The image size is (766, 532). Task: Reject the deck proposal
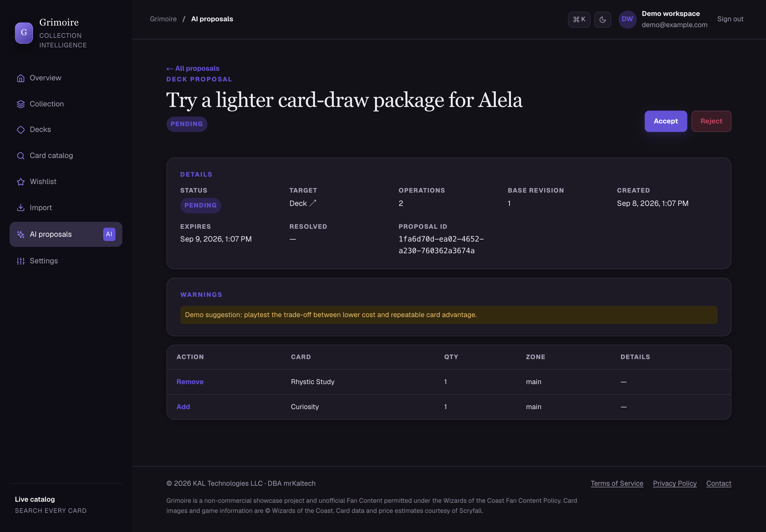coord(711,121)
